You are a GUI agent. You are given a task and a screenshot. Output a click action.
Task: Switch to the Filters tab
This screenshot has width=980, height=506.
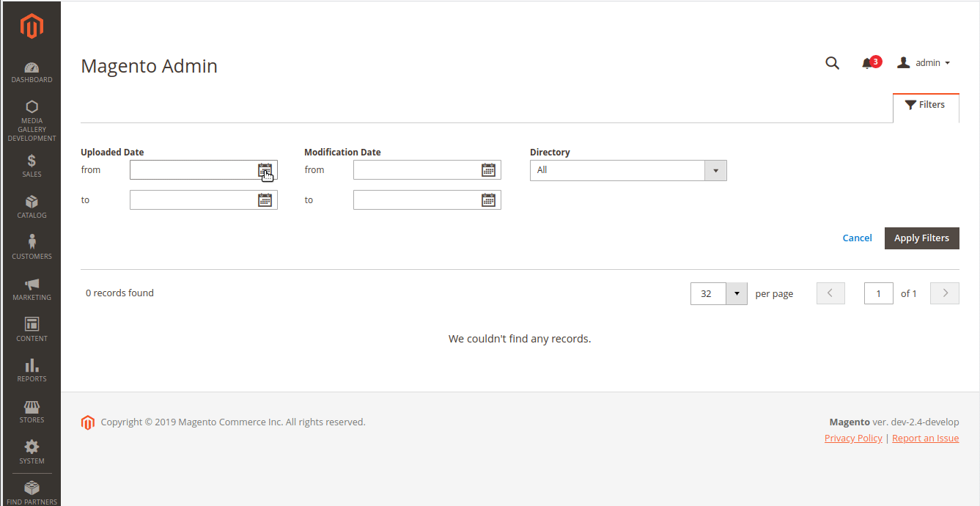pos(925,104)
